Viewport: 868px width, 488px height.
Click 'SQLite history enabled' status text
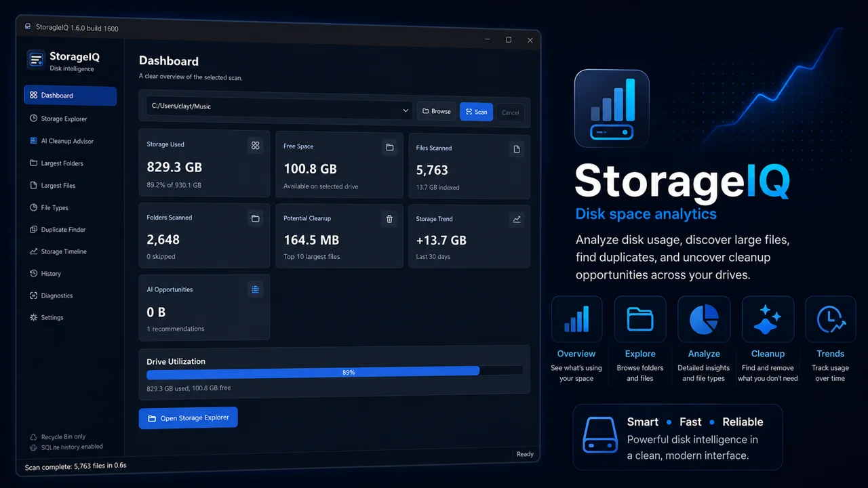(72, 447)
